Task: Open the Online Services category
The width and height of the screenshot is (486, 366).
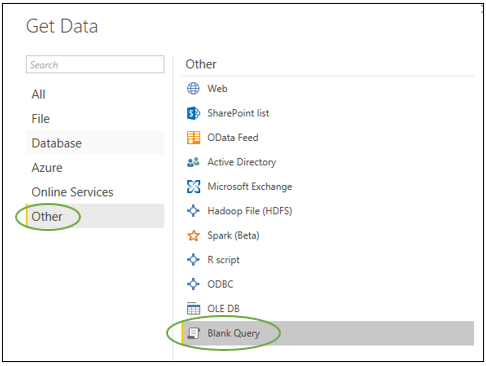Action: 95,192
